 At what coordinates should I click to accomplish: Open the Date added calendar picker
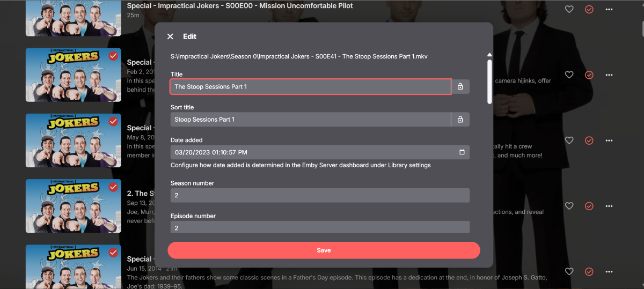tap(462, 152)
